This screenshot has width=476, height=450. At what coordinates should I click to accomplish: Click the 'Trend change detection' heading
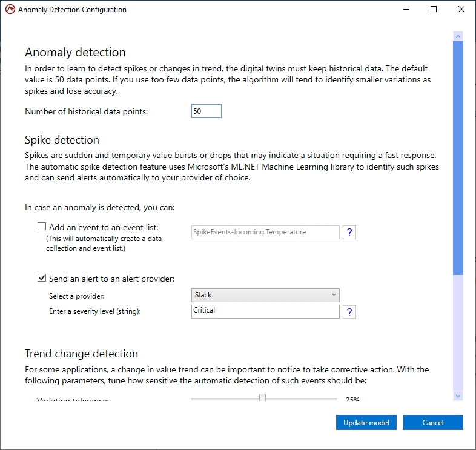click(81, 354)
